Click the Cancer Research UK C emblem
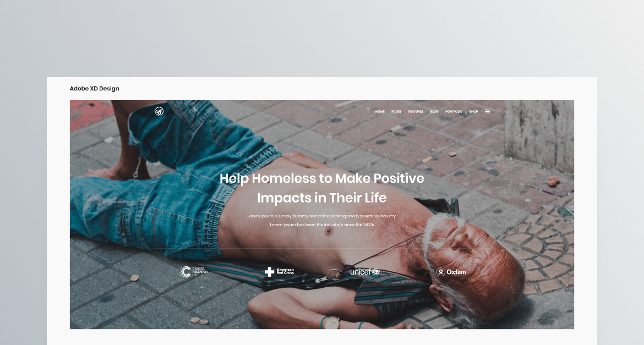The width and height of the screenshot is (644, 345). pyautogui.click(x=185, y=271)
